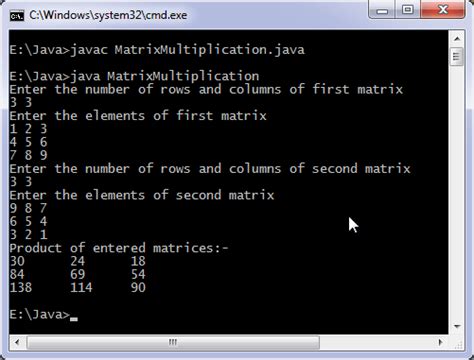The image size is (474, 360).
Task: Click 'Enter the elements of second matrix'
Action: (142, 195)
